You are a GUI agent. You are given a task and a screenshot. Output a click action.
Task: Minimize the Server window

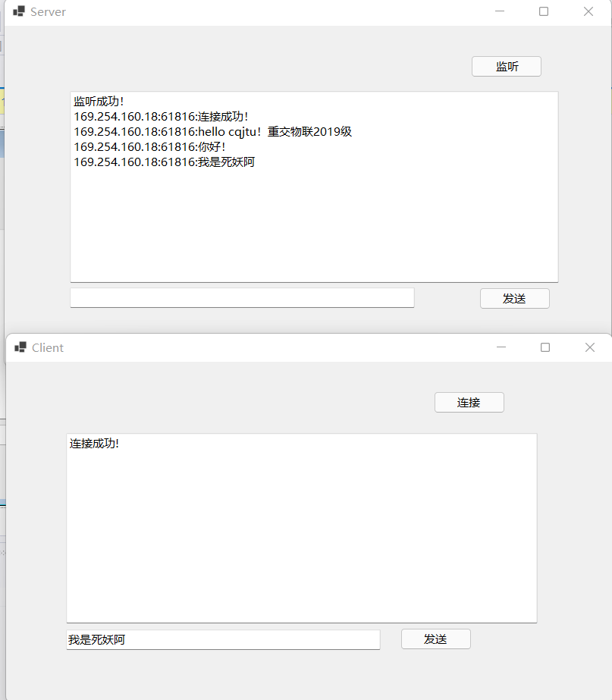500,11
